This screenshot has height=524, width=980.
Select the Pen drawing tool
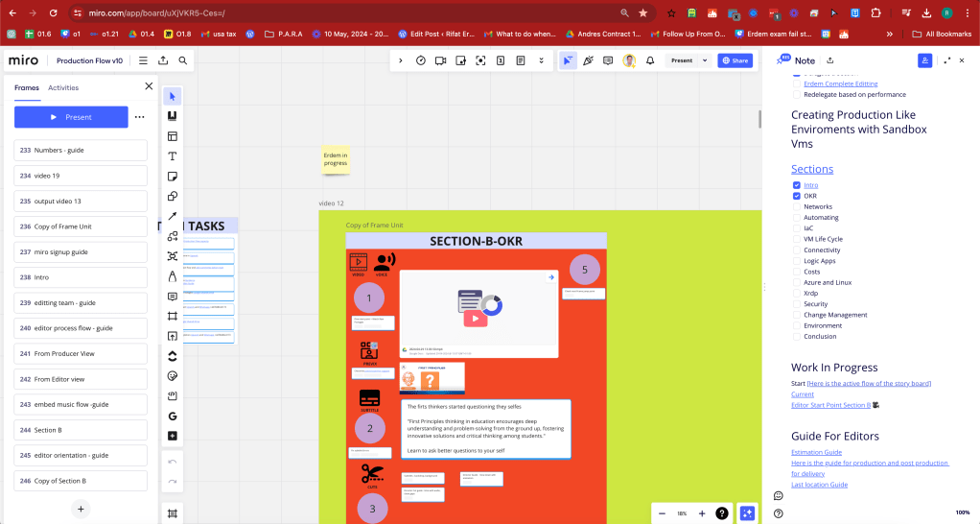coord(173,275)
